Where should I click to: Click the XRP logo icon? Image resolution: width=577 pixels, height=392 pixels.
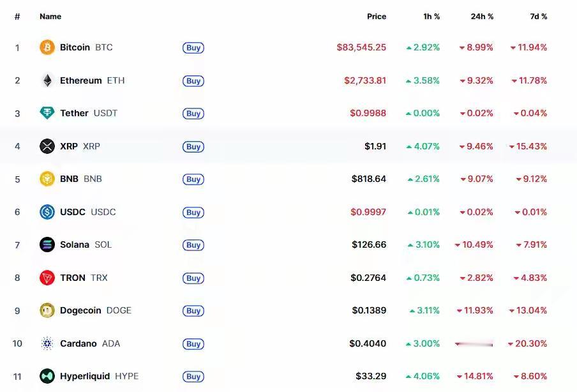pos(47,146)
